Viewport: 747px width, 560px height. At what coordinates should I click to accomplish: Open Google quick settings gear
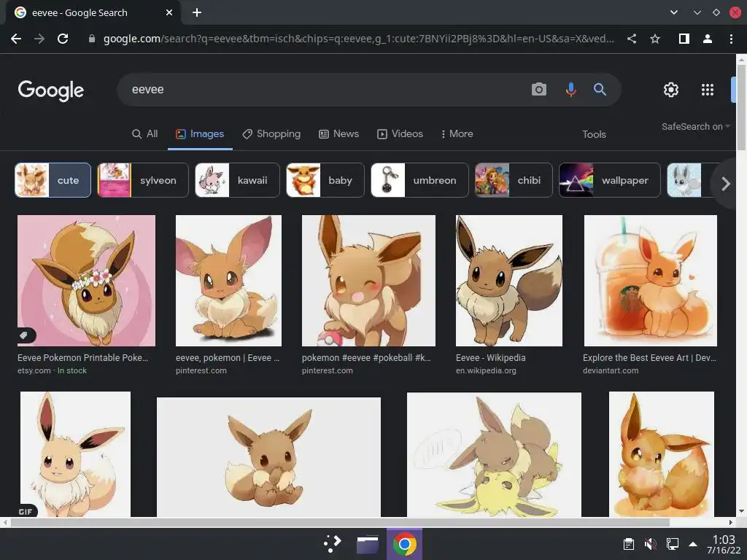pyautogui.click(x=671, y=90)
